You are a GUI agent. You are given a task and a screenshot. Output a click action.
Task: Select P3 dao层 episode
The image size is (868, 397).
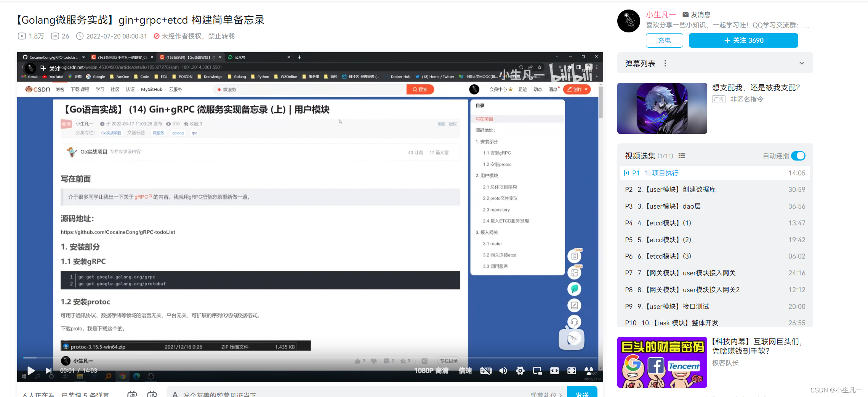(x=715, y=206)
